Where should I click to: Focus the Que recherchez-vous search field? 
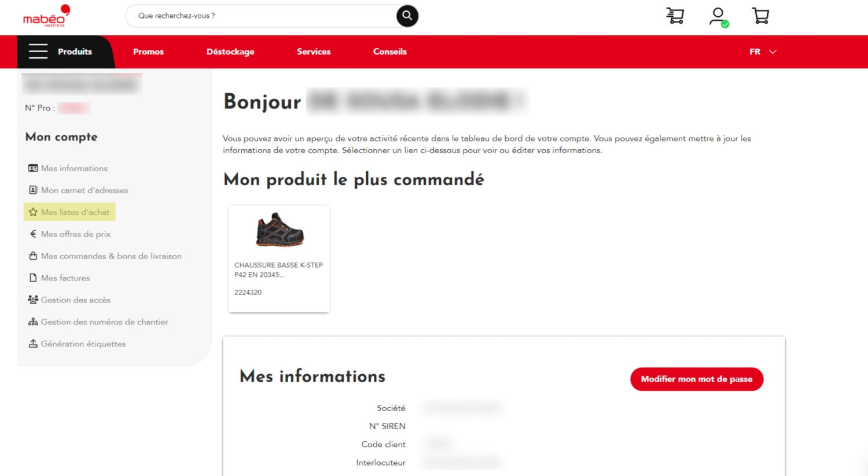tap(260, 16)
